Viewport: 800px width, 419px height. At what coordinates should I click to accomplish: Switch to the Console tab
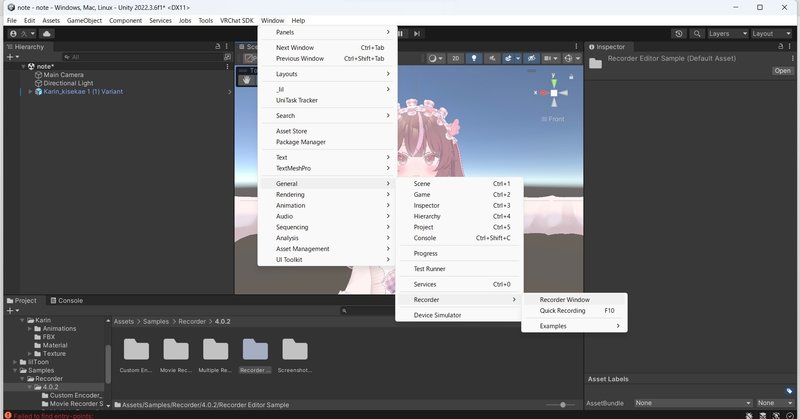point(66,301)
